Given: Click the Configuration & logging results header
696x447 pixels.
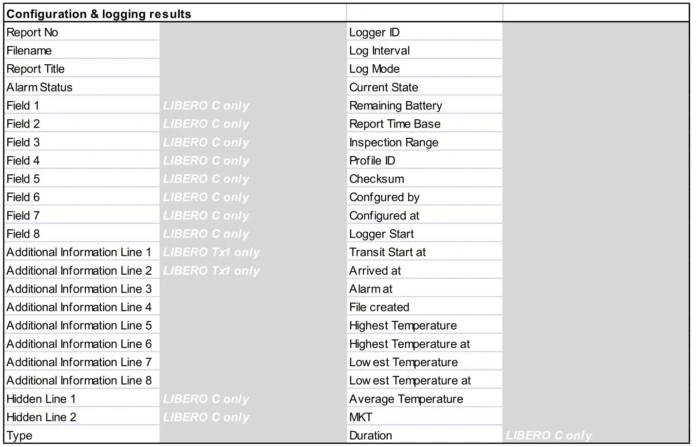Looking at the screenshot, I should coord(99,14).
